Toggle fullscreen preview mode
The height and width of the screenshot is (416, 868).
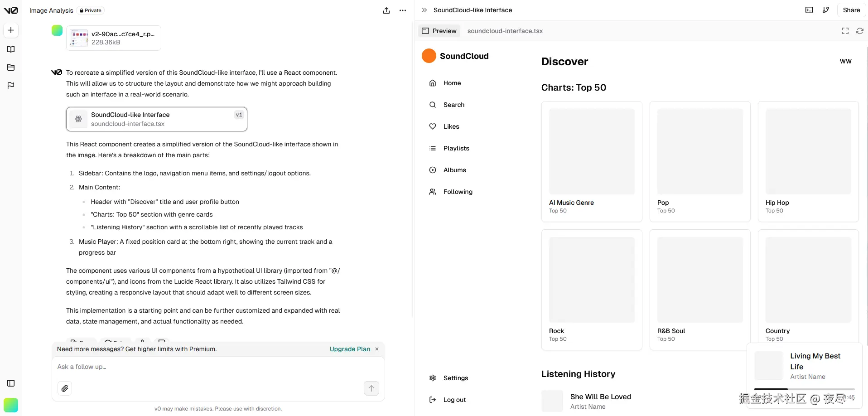(845, 31)
